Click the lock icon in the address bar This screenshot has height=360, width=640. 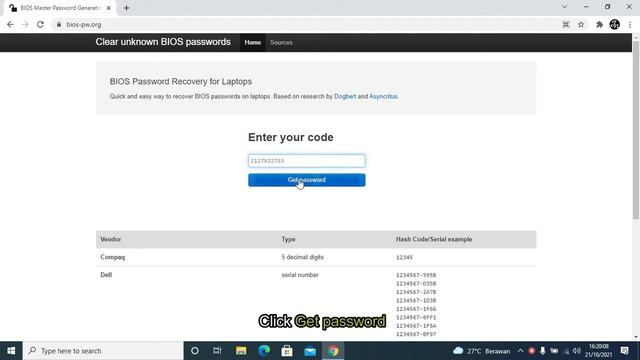click(59, 24)
